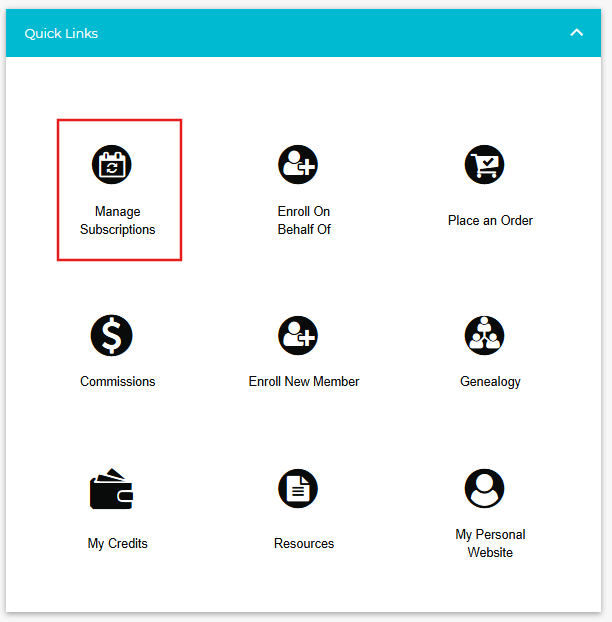This screenshot has width=612, height=622.
Task: Open the Resources document icon
Action: point(298,489)
